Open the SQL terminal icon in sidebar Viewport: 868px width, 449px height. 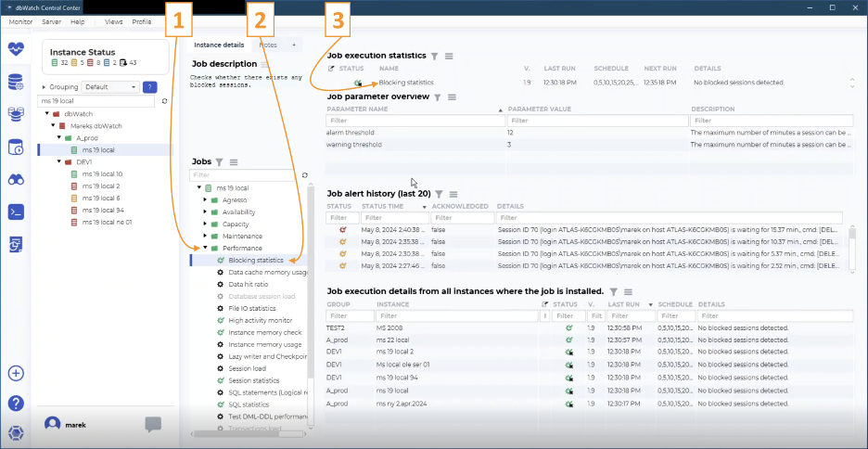click(16, 212)
